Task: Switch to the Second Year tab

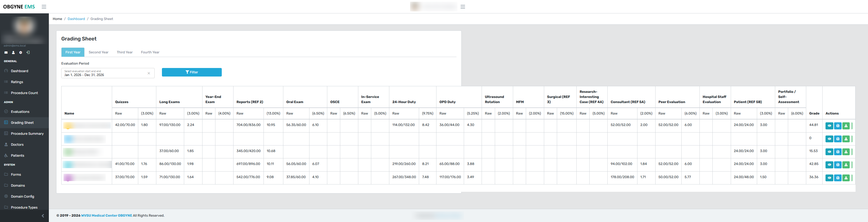Action: click(98, 52)
